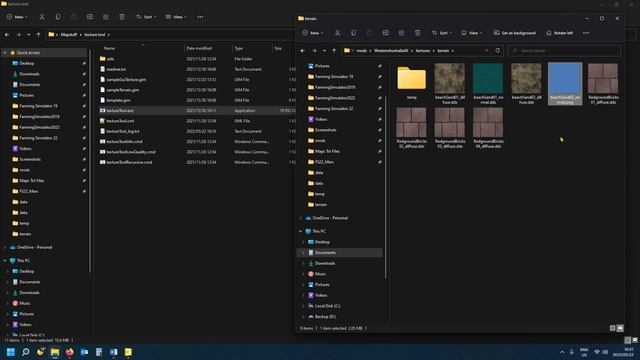Open Windows Start menu
The image size is (640, 360).
pyautogui.click(x=11, y=352)
